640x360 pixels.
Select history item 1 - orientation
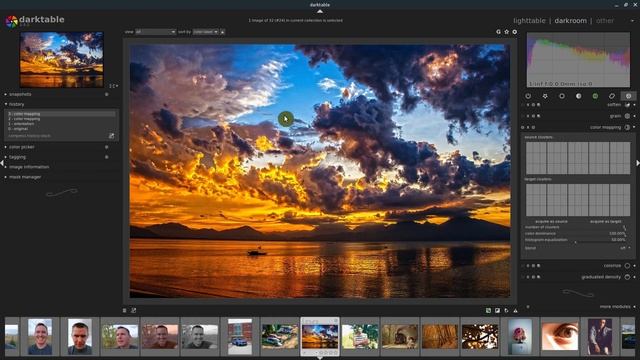(x=61, y=124)
